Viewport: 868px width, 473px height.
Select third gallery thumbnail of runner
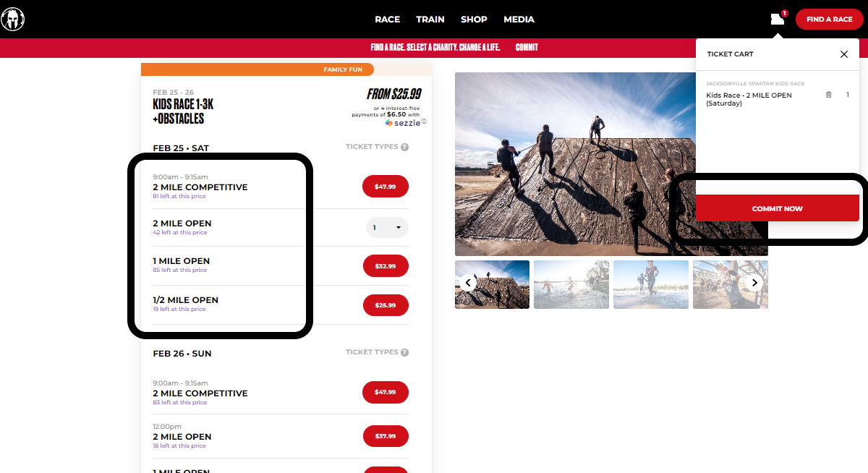pyautogui.click(x=651, y=284)
